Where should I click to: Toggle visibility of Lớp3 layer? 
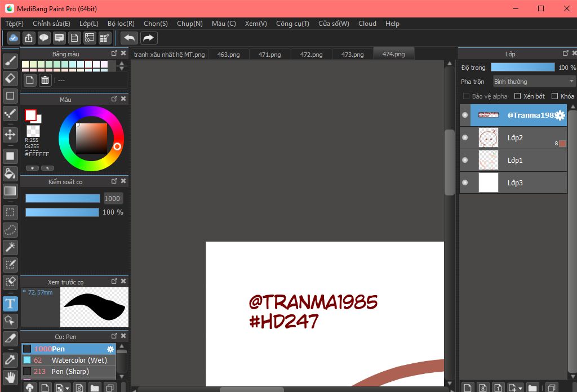coord(465,182)
